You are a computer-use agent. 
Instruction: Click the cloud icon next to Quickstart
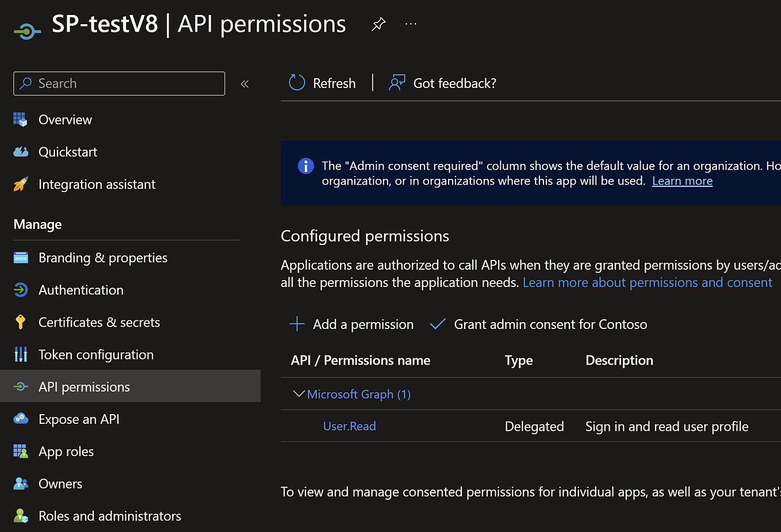coord(21,151)
